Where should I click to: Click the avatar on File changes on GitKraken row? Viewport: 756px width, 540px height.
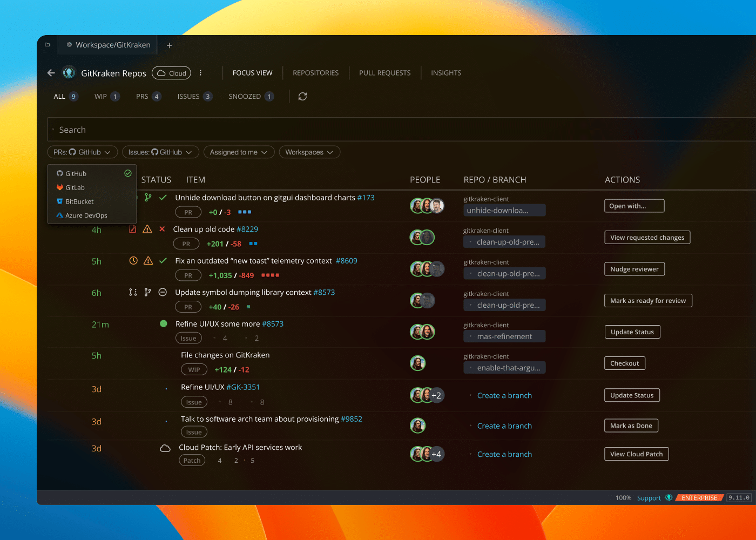pos(418,363)
